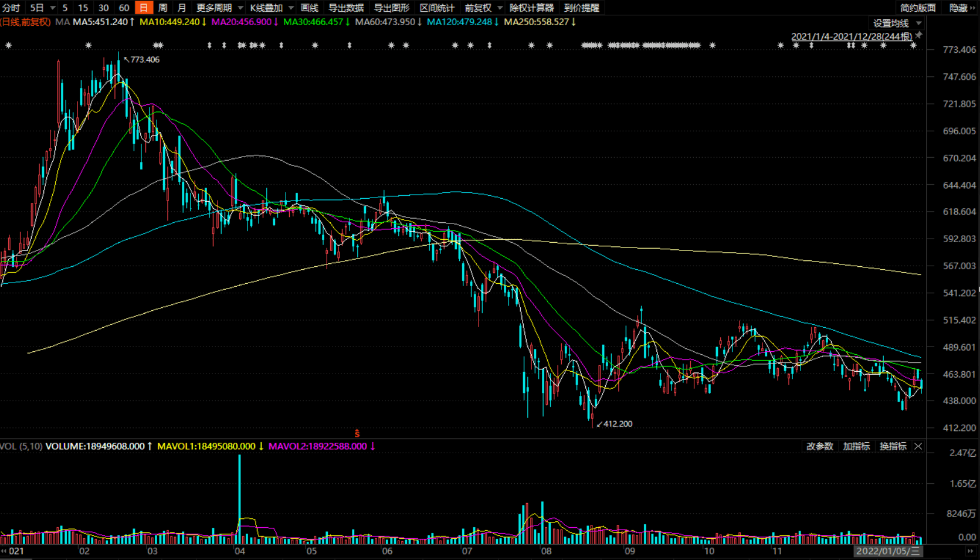Open 区间统计 range statistics
The image size is (980, 560).
(x=437, y=8)
